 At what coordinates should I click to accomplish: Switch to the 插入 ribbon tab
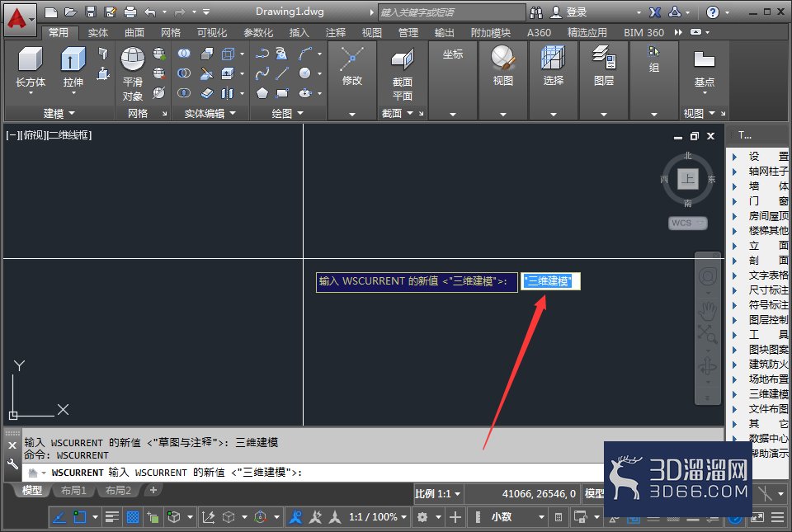coord(299,33)
